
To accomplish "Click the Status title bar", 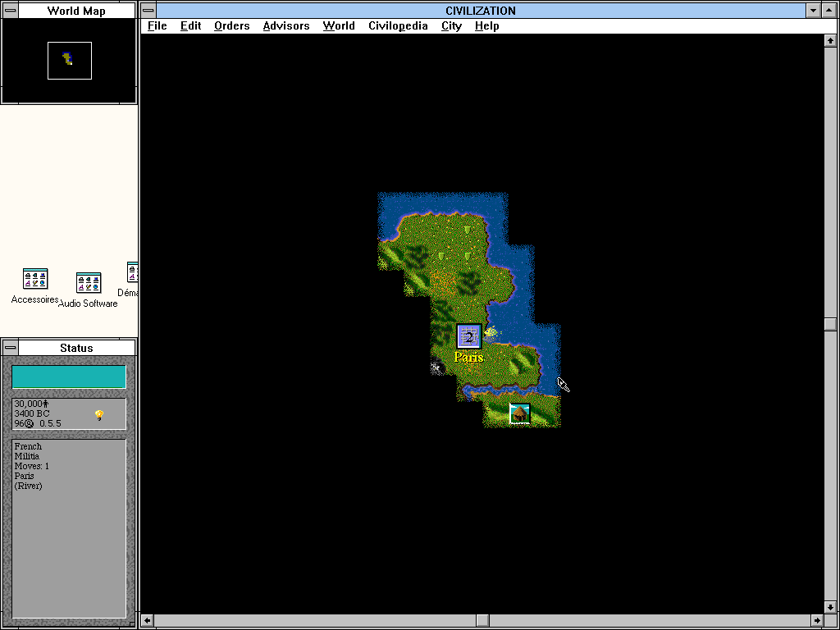I will pos(76,348).
